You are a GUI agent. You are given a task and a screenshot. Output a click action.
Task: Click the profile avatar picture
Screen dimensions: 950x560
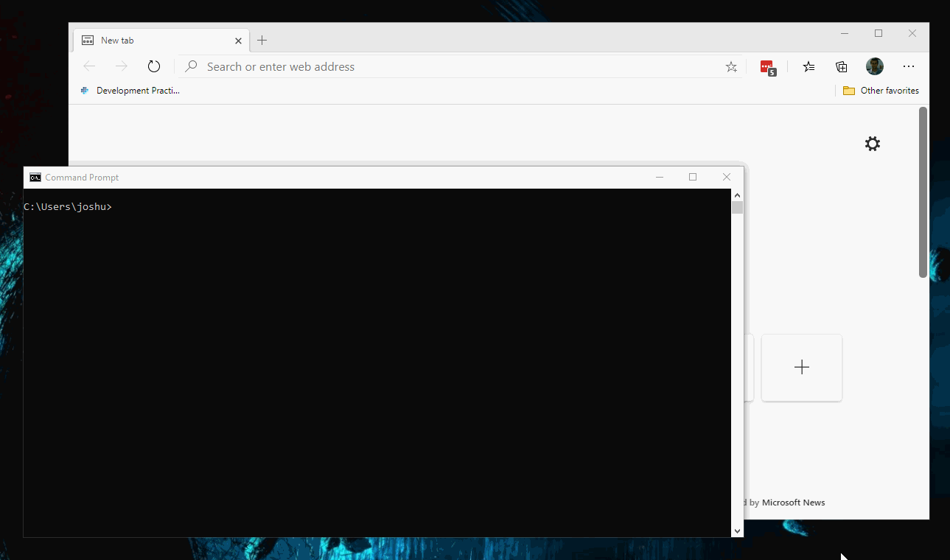pos(874,66)
